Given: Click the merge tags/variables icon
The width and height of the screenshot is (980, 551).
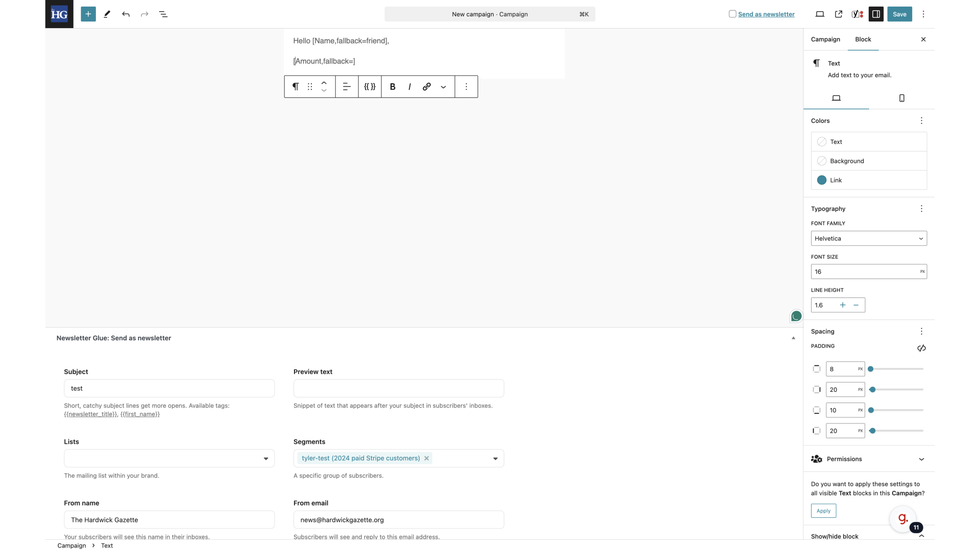Looking at the screenshot, I should click(x=370, y=86).
